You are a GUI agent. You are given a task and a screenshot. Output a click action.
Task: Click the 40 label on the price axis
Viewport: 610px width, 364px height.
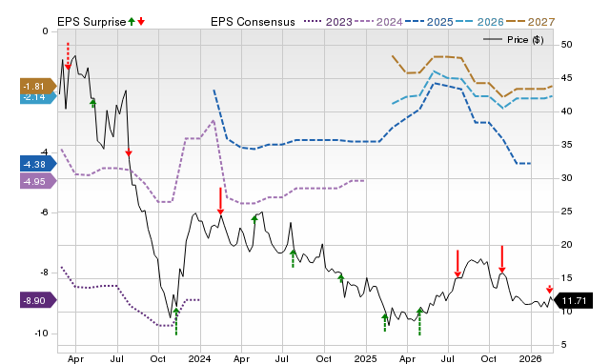point(566,111)
